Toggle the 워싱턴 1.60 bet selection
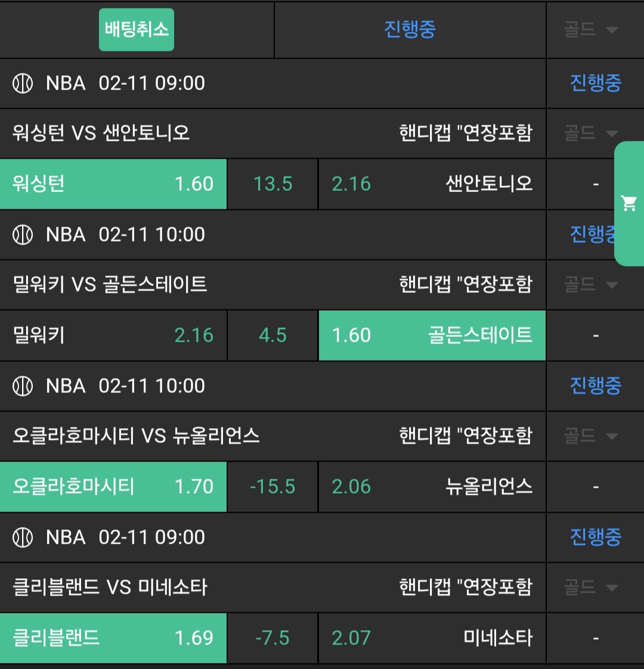Image resolution: width=644 pixels, height=669 pixels. pyautogui.click(x=113, y=184)
